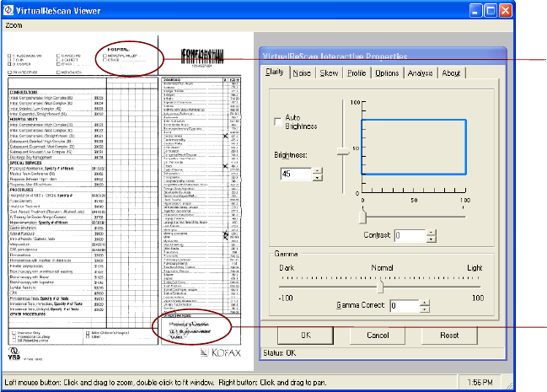Click the vertical Brightness slider handle

(x=342, y=151)
